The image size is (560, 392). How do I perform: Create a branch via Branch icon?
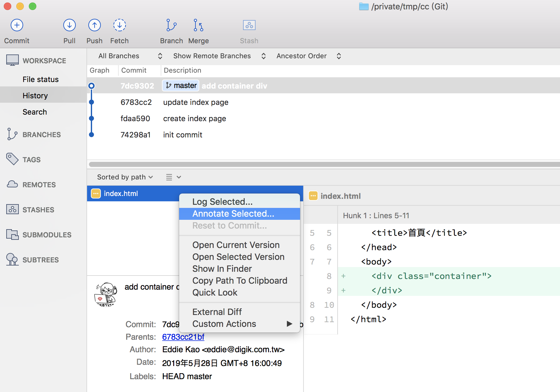click(x=171, y=25)
